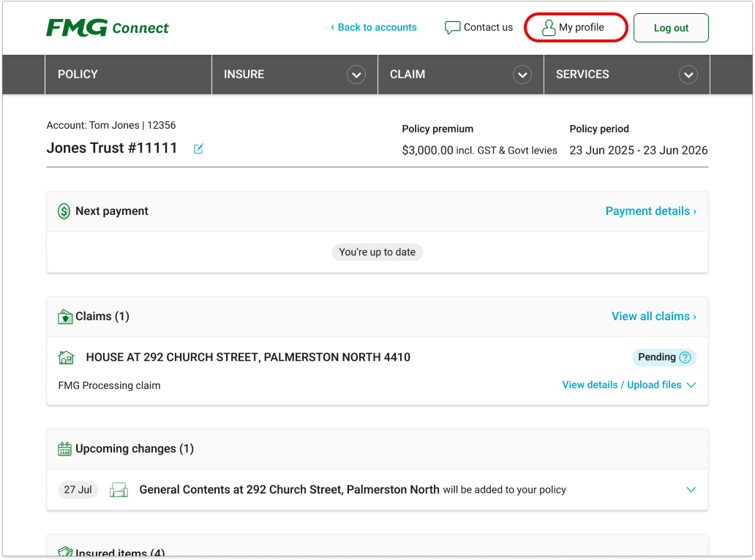This screenshot has width=755, height=560.
Task: Click the 27 Jul date badge
Action: 78,490
